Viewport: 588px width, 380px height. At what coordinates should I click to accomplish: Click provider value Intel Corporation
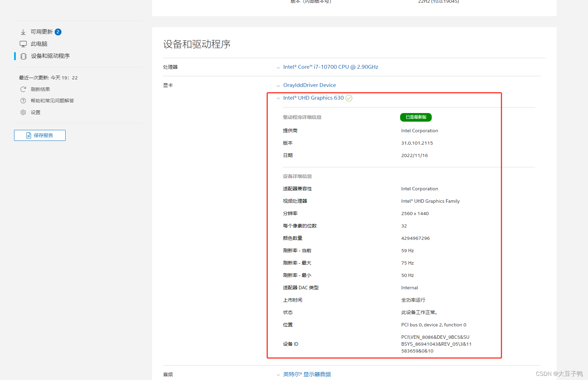[420, 131]
